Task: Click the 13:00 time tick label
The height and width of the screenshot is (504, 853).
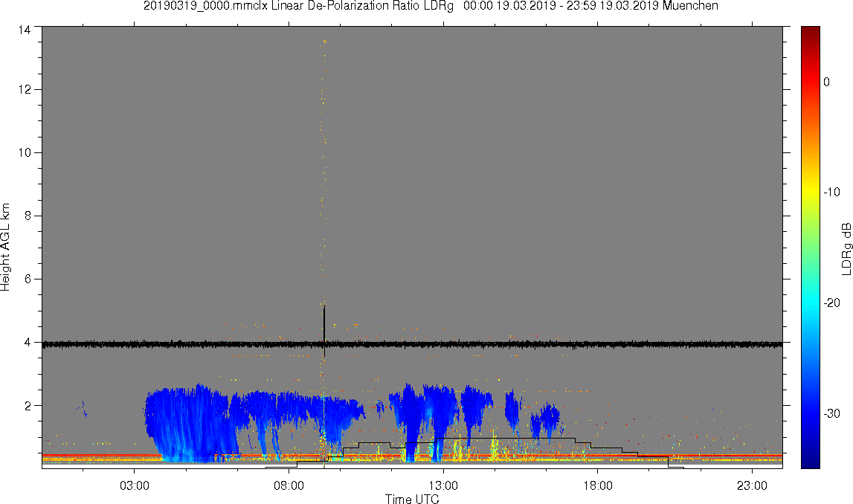Action: click(443, 485)
